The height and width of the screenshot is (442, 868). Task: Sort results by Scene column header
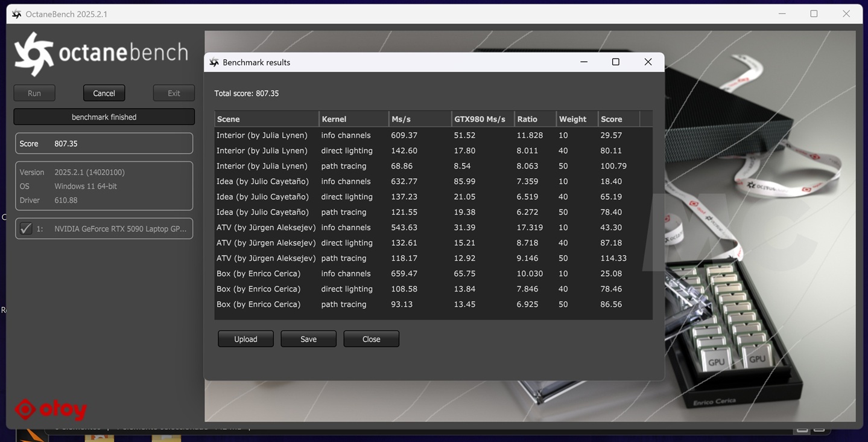click(266, 119)
